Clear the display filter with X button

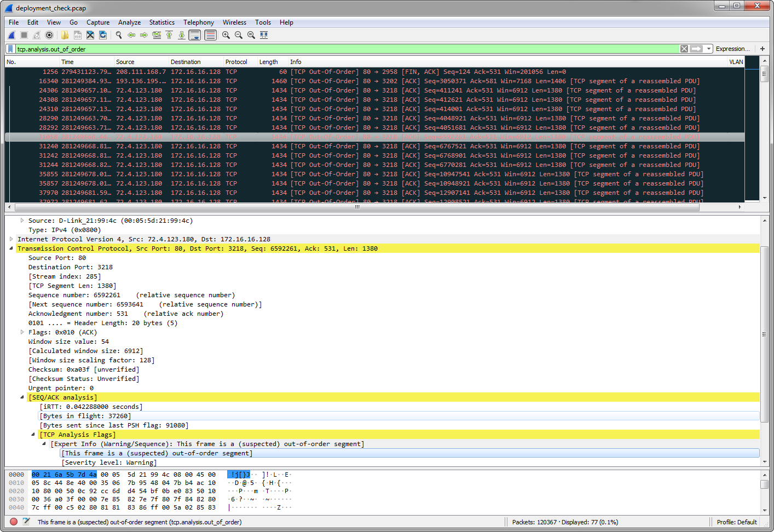[x=684, y=49]
